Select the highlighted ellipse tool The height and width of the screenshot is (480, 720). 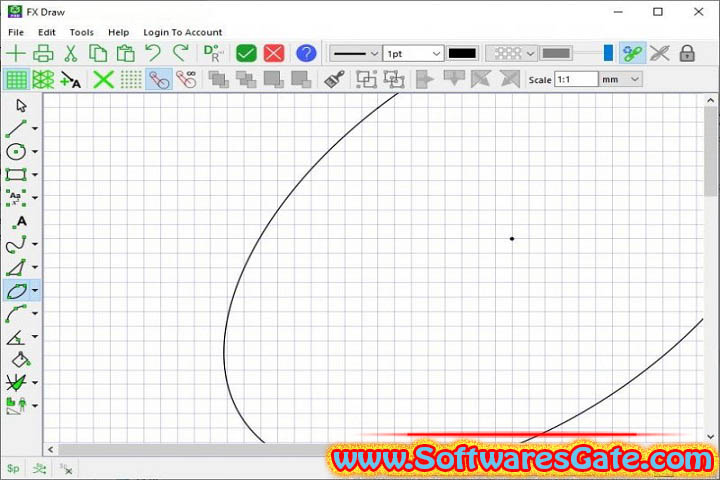coord(17,291)
